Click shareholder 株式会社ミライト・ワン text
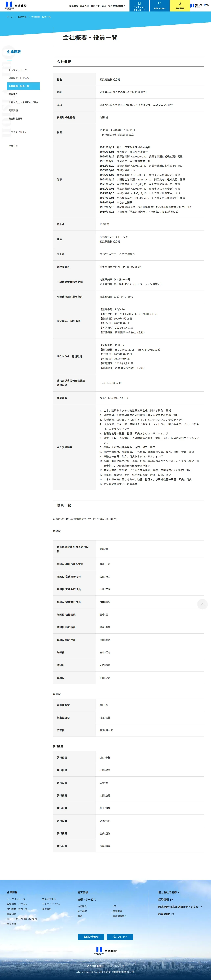This screenshot has height=980, width=211. [114, 237]
